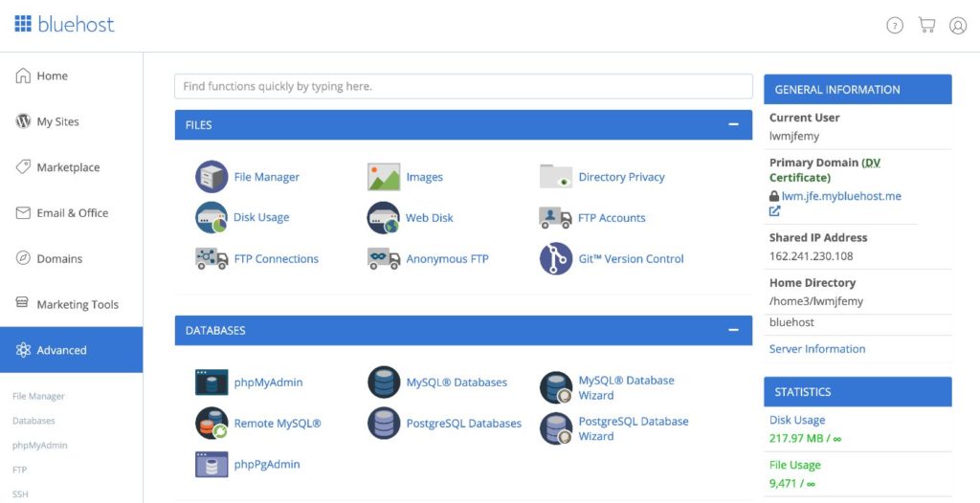Click the 217.97 MB disk value
This screenshot has height=503, width=980.
pos(796,439)
